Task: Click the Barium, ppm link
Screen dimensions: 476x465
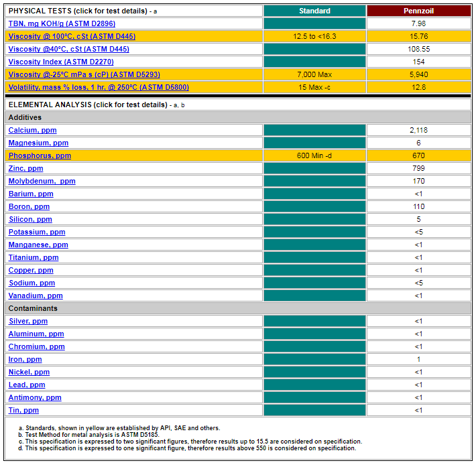Action: click(x=31, y=194)
